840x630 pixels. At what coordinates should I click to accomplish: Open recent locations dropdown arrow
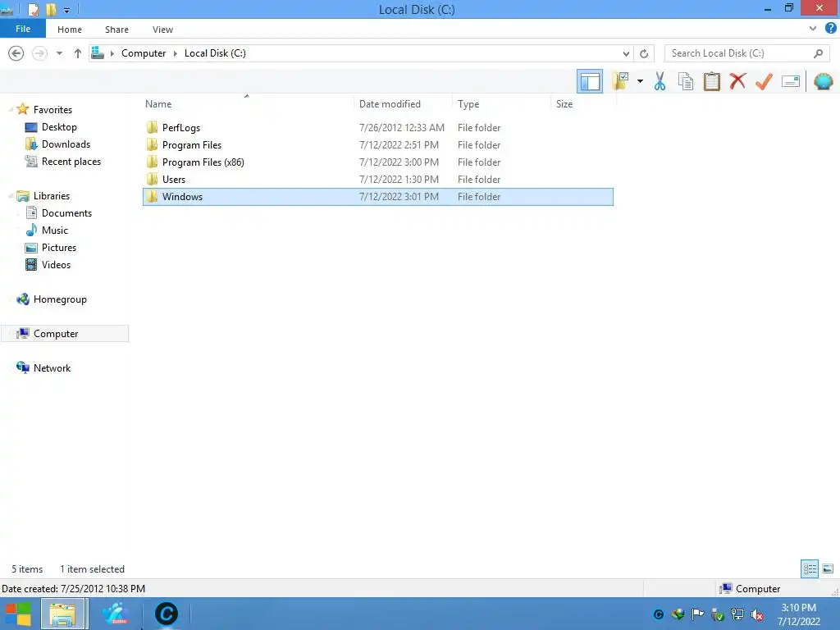coord(59,53)
